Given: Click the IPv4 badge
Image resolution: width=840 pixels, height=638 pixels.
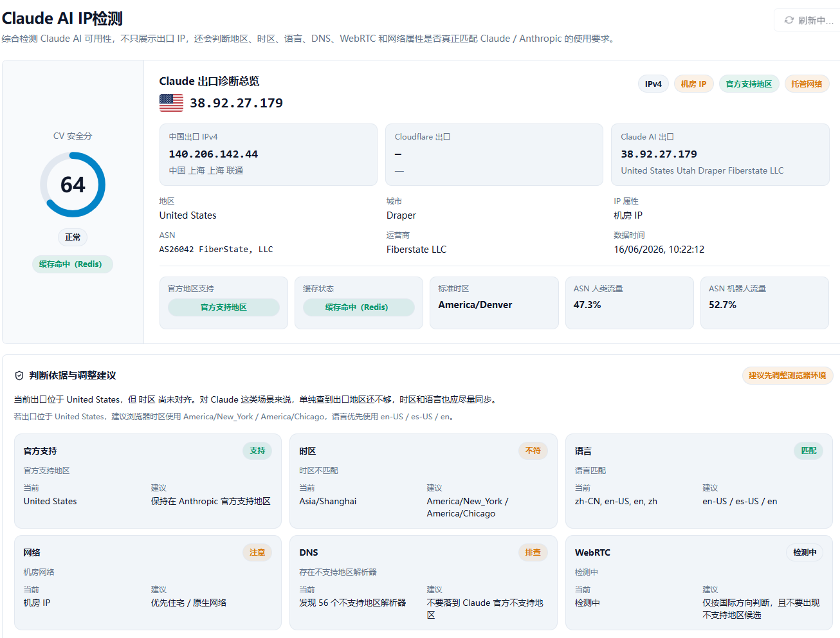Looking at the screenshot, I should pos(653,84).
